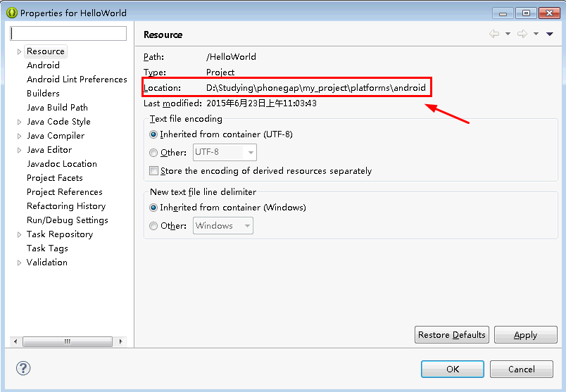Select Java Build Path in the tree

point(57,108)
